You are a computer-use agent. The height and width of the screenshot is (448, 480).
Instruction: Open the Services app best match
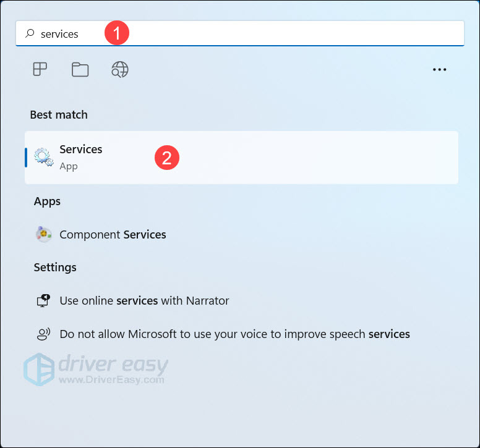(241, 157)
